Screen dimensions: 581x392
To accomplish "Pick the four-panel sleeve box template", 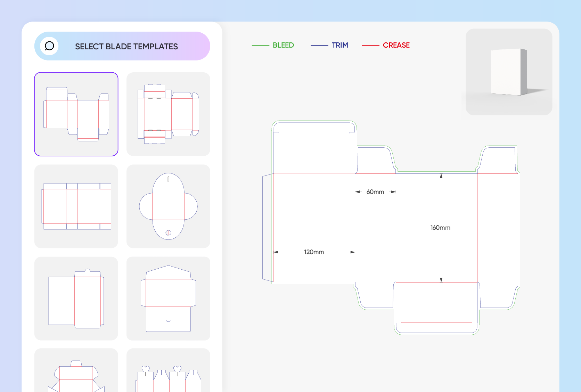I will (76, 206).
